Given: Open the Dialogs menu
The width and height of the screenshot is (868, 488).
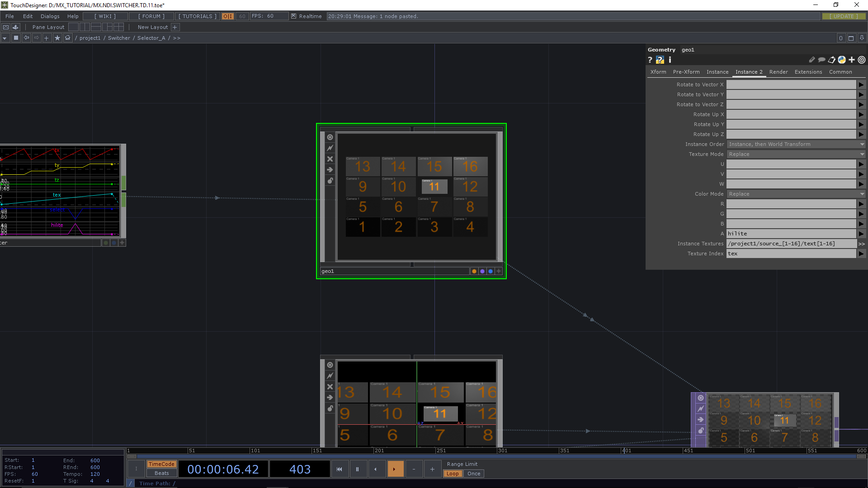Looking at the screenshot, I should (x=50, y=16).
